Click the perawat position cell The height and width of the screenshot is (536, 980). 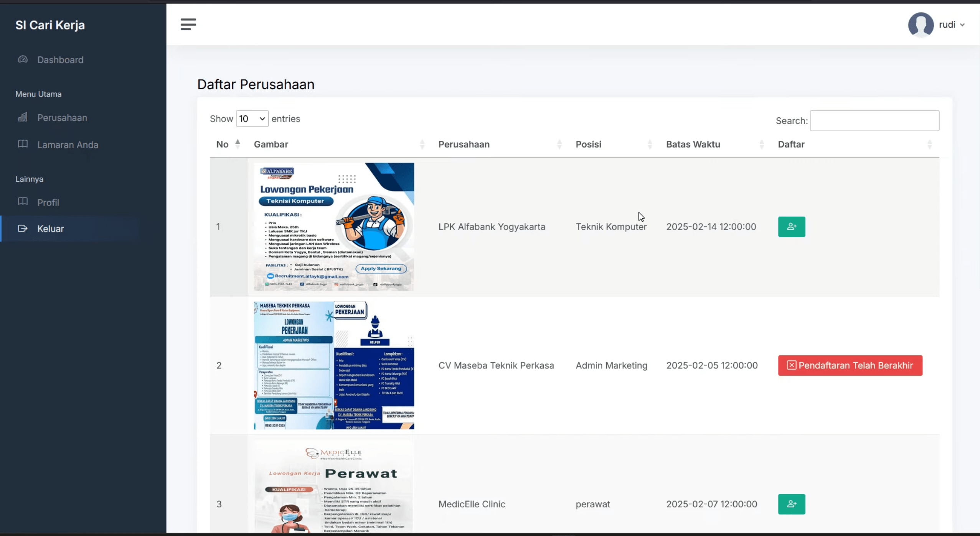(592, 504)
